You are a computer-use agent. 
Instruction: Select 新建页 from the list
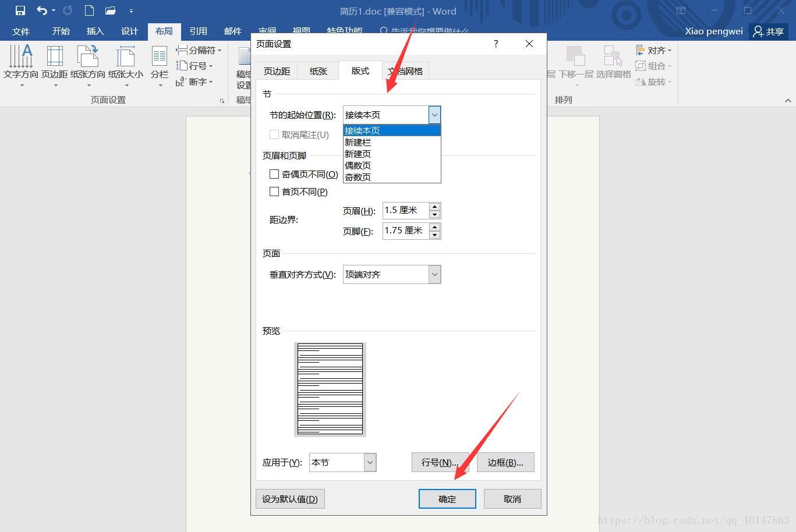click(392, 154)
